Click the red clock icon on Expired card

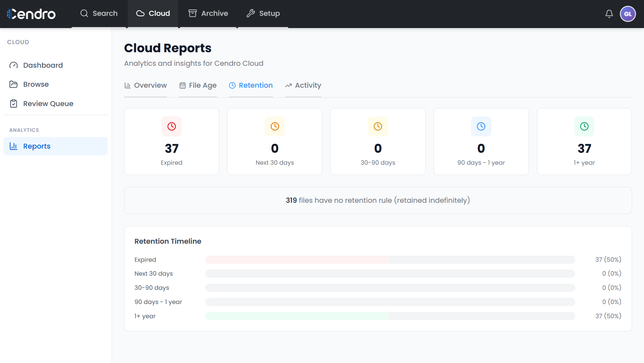pos(172,126)
